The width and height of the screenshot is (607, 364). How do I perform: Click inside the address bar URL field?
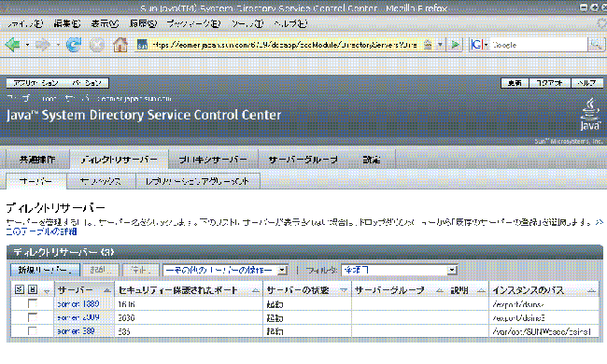[x=285, y=45]
